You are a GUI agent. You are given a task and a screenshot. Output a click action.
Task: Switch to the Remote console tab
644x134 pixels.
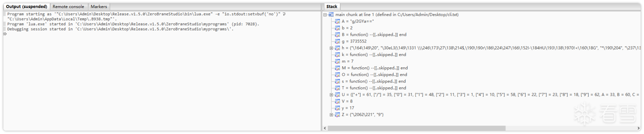tap(68, 7)
